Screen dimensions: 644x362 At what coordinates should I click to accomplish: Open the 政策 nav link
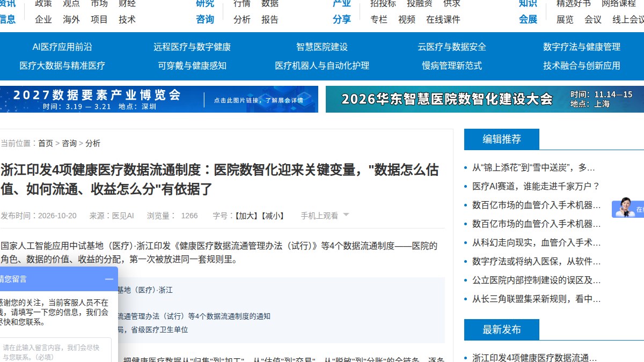click(43, 3)
